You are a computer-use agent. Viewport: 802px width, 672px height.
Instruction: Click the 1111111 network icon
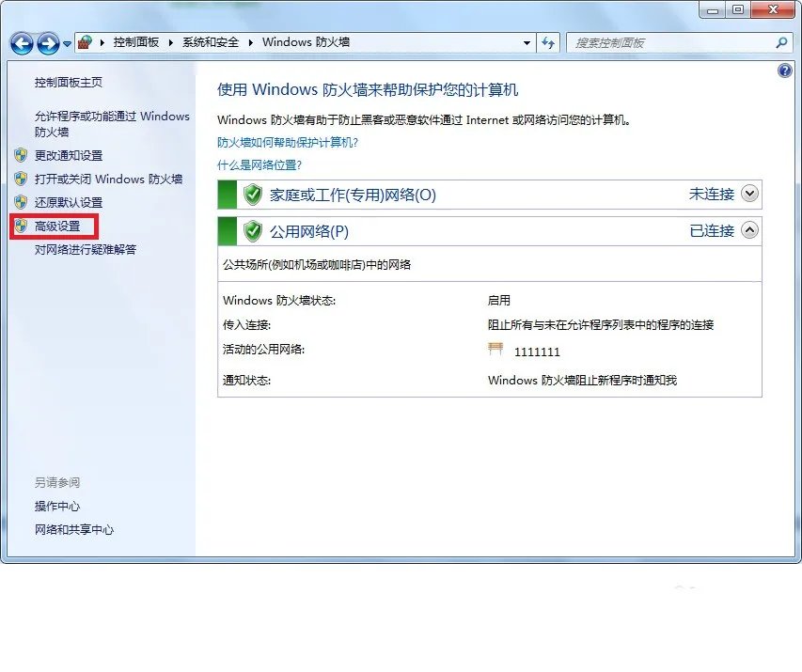click(495, 349)
